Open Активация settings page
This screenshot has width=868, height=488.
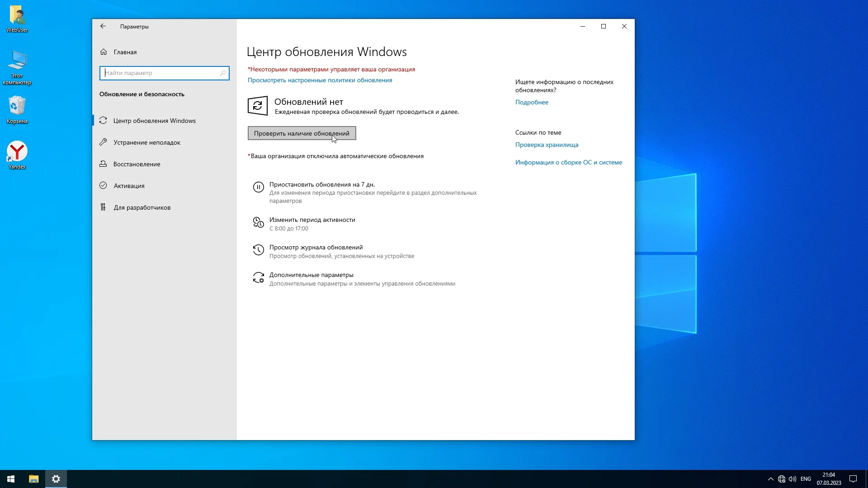pyautogui.click(x=129, y=186)
